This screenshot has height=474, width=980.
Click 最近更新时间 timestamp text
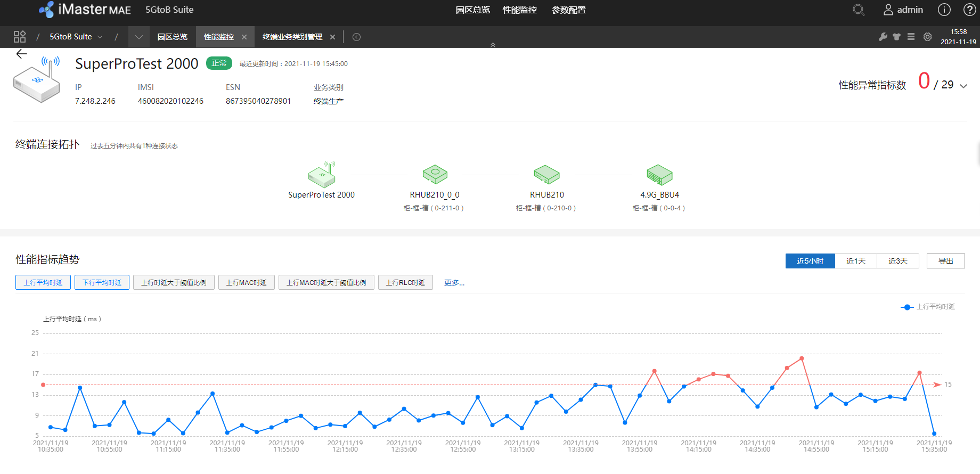point(293,63)
